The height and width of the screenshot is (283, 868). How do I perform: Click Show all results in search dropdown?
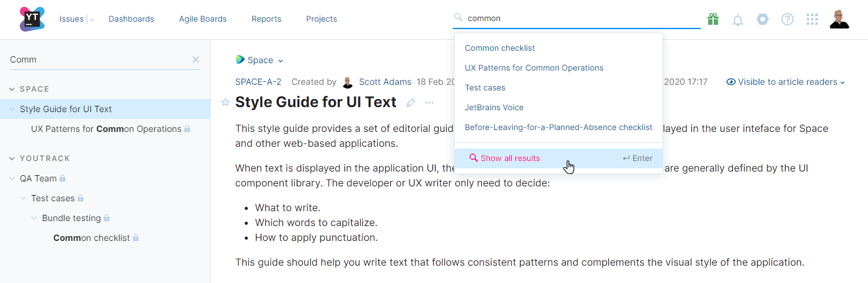click(510, 158)
